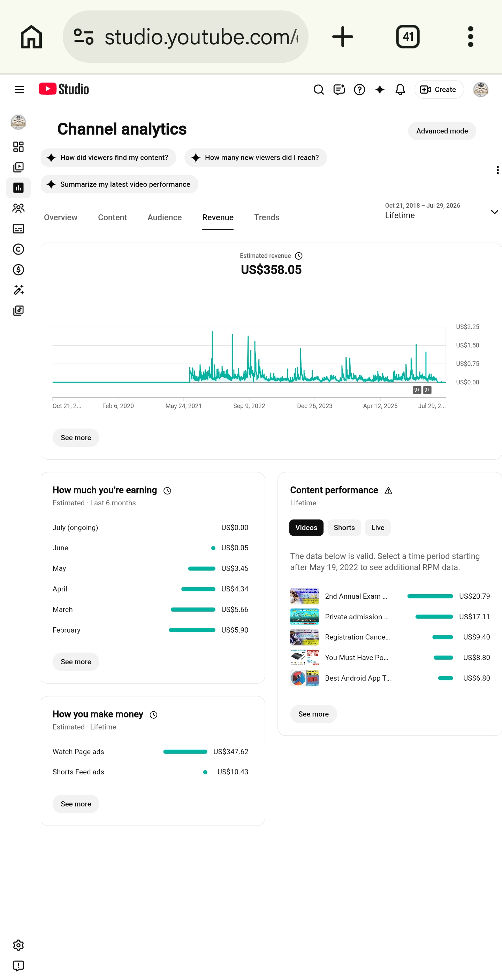The image size is (502, 980).
Task: Open the Community people icon in sidebar
Action: pos(18,208)
